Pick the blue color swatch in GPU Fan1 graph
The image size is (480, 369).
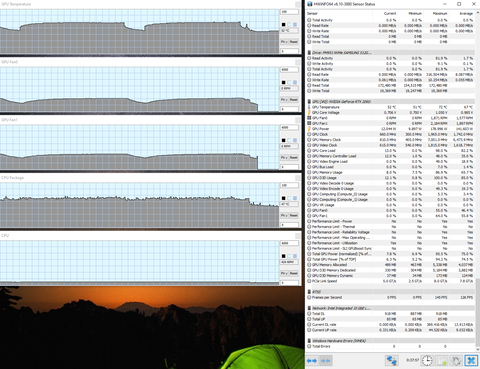point(295,140)
